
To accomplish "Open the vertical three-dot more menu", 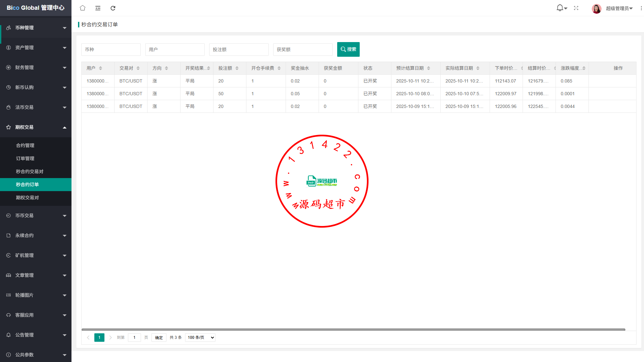I will point(641,8).
